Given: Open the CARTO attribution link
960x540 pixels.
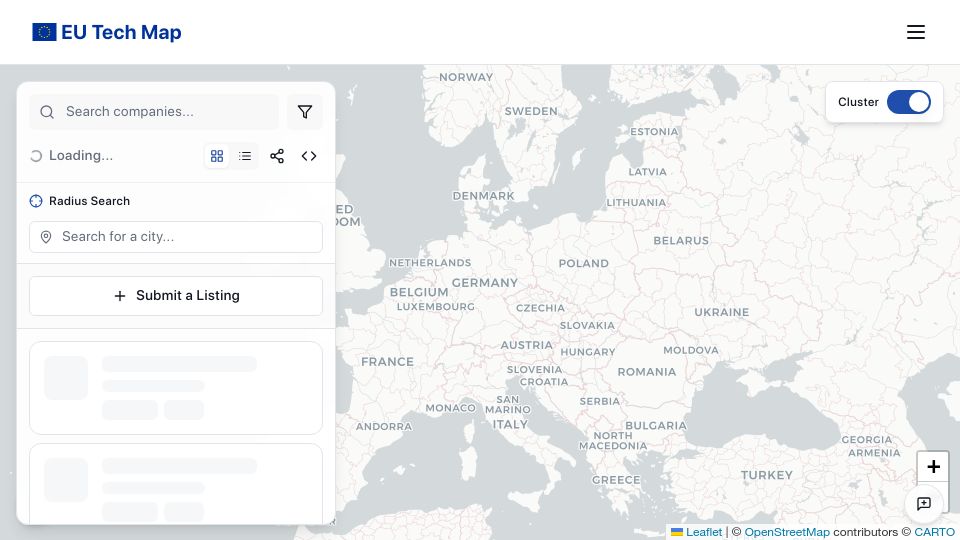Looking at the screenshot, I should (934, 532).
